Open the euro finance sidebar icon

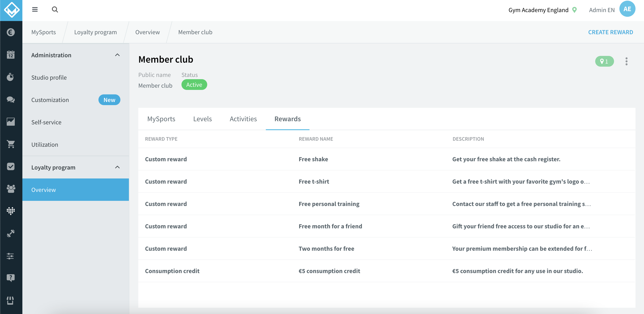(11, 32)
